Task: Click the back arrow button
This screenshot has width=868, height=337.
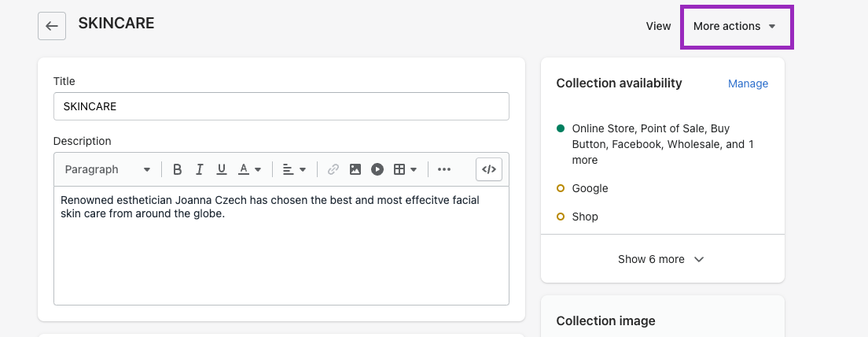Action: (52, 26)
